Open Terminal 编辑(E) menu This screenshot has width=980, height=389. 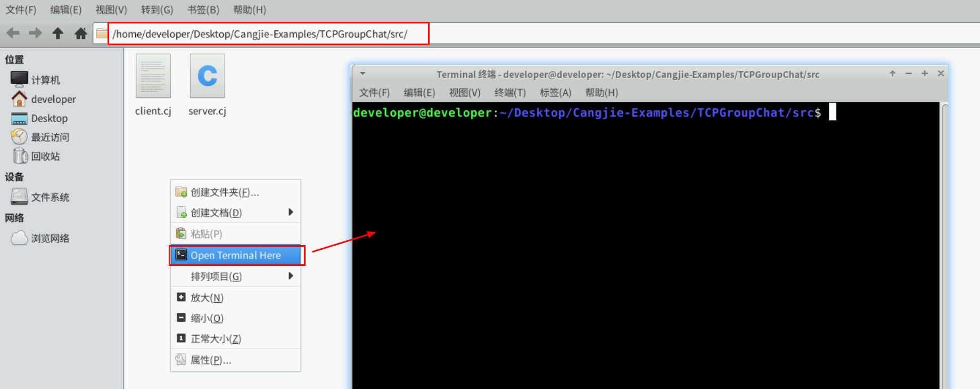[x=419, y=93]
